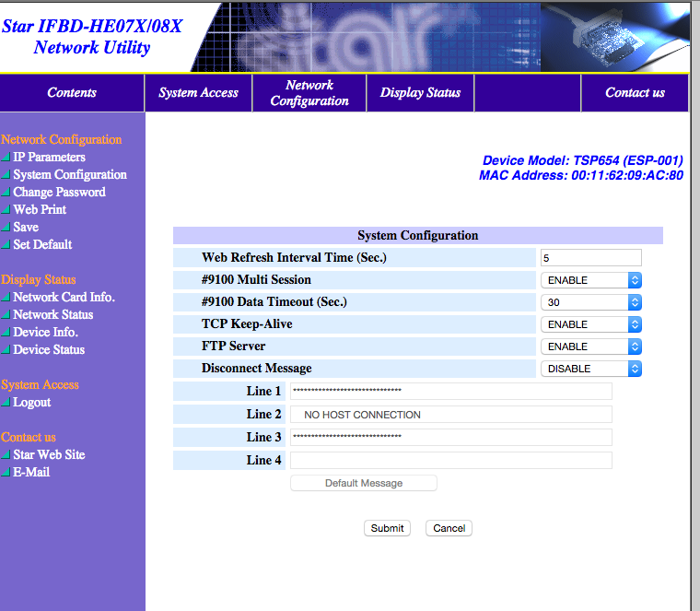Open the Network Card Info. link
This screenshot has width=700, height=611.
[x=64, y=298]
